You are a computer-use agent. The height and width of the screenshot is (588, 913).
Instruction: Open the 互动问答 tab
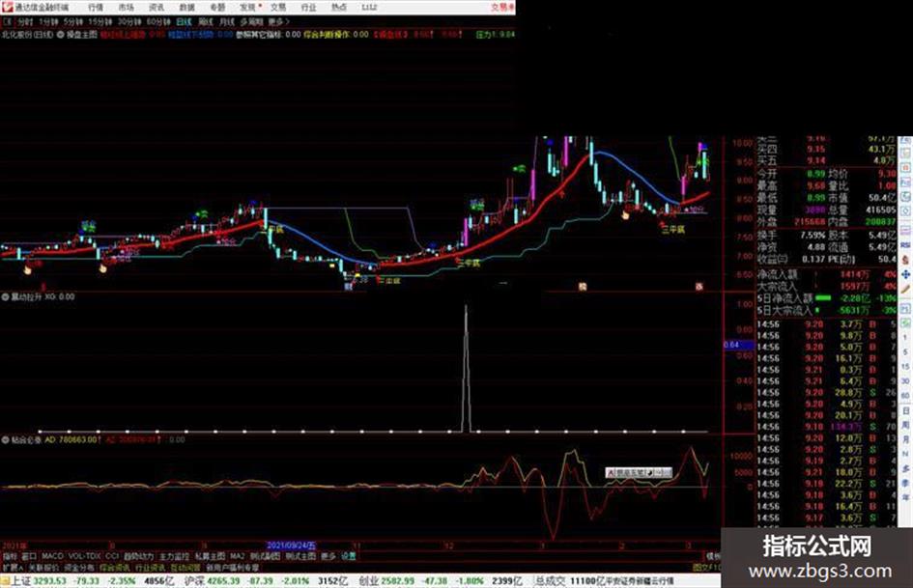pyautogui.click(x=185, y=568)
